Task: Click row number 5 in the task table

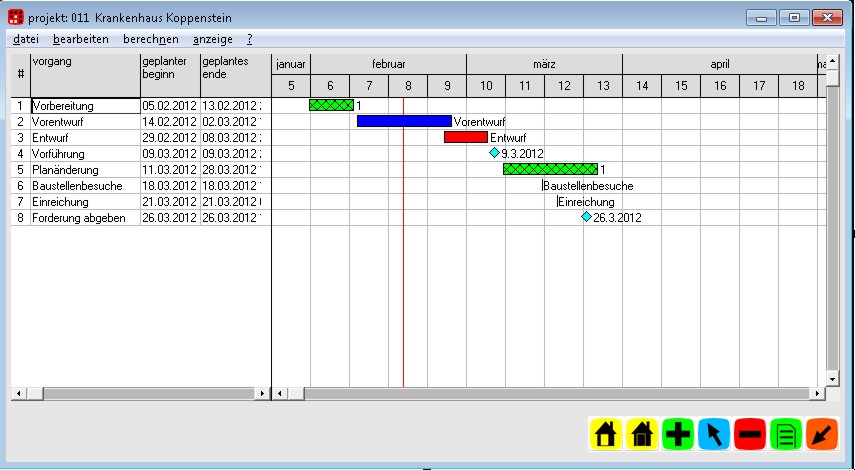Action: 20,170
